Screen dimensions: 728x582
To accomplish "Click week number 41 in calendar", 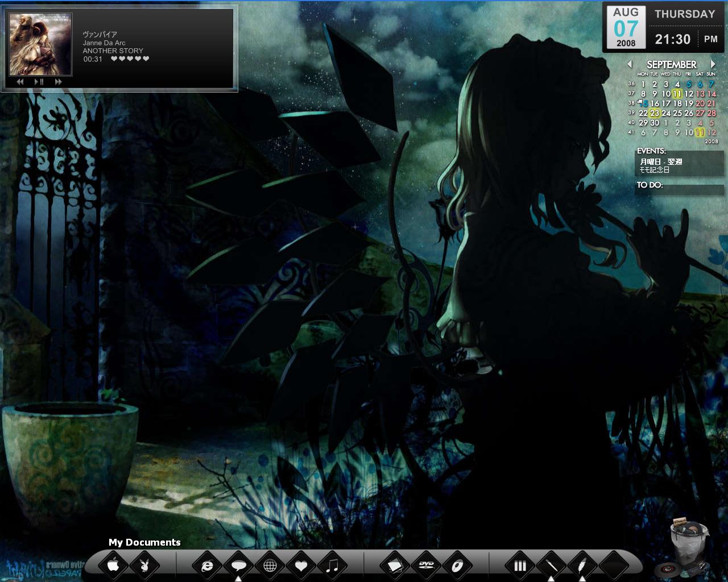I will point(631,132).
